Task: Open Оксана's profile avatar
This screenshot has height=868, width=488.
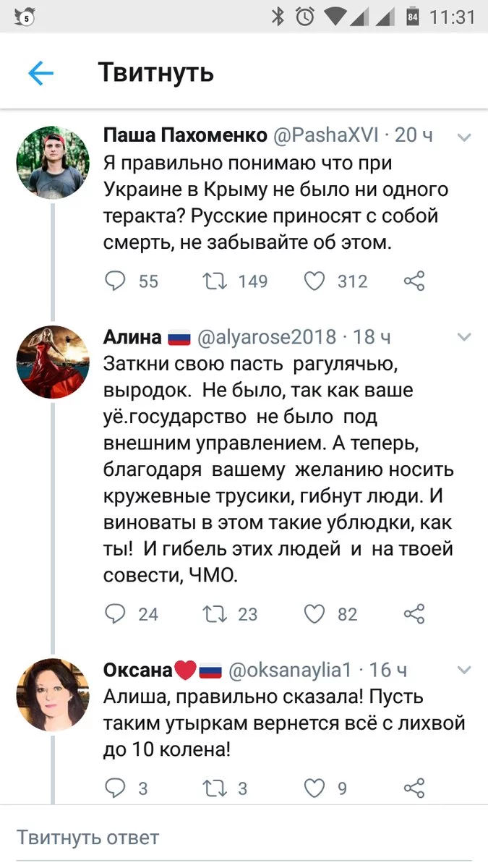Action: point(52,695)
